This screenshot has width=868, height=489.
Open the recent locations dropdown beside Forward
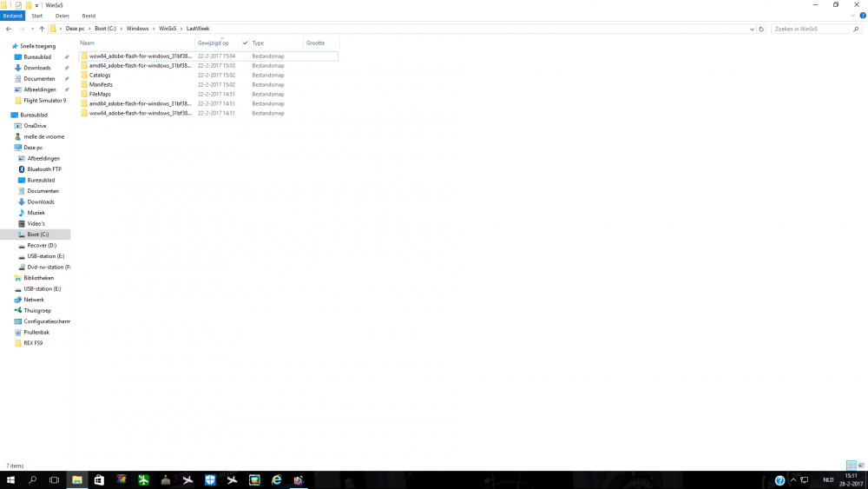pyautogui.click(x=32, y=29)
